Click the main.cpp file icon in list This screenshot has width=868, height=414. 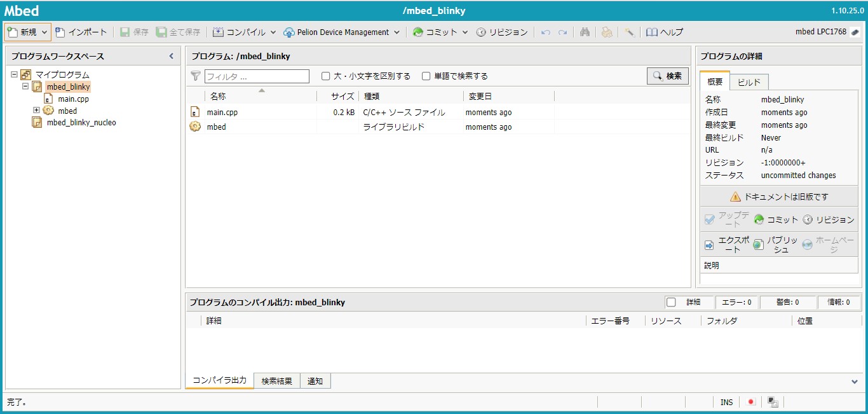(x=195, y=113)
